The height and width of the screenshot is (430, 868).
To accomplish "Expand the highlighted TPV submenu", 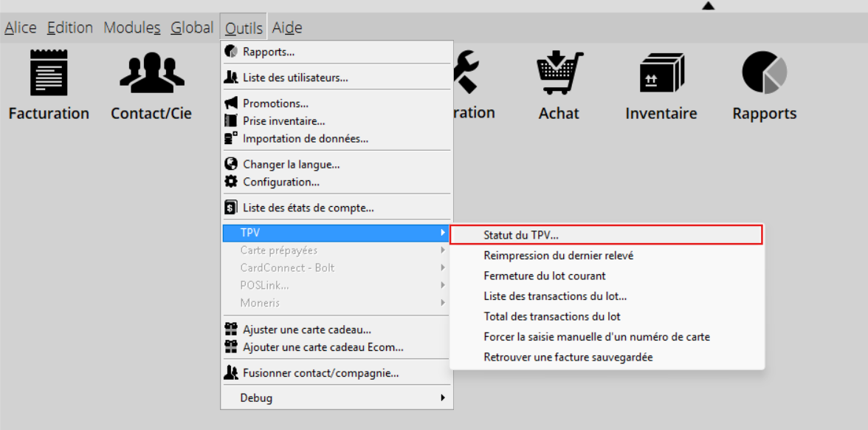I will tap(337, 233).
